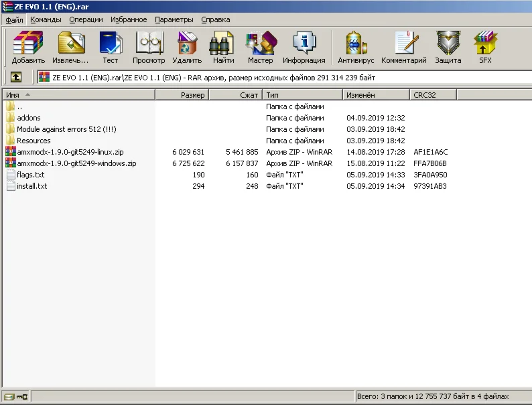Image resolution: width=532 pixels, height=405 pixels.
Task: Show archive Информация (Info) icon
Action: (x=304, y=48)
